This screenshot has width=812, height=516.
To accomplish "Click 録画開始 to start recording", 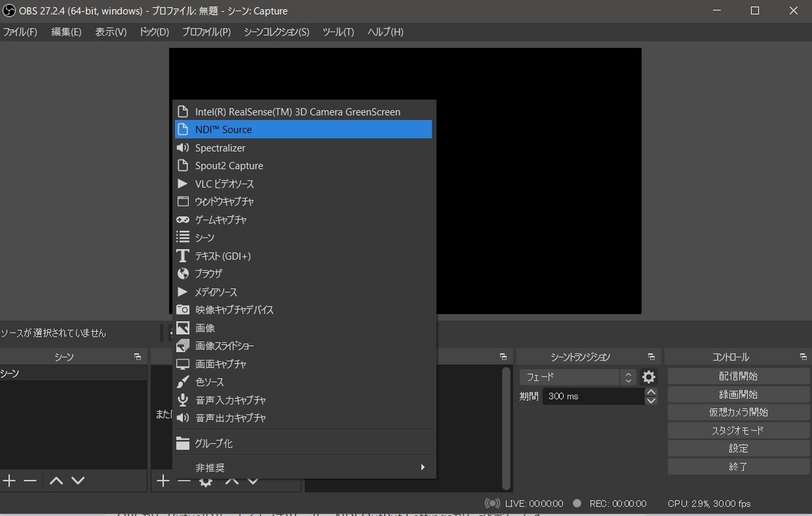I will [x=738, y=394].
